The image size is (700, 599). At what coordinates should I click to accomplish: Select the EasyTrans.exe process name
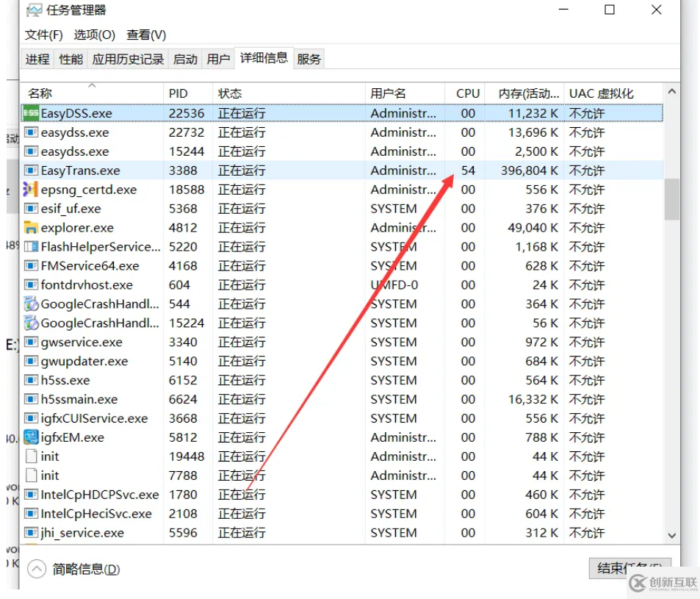[x=80, y=171]
